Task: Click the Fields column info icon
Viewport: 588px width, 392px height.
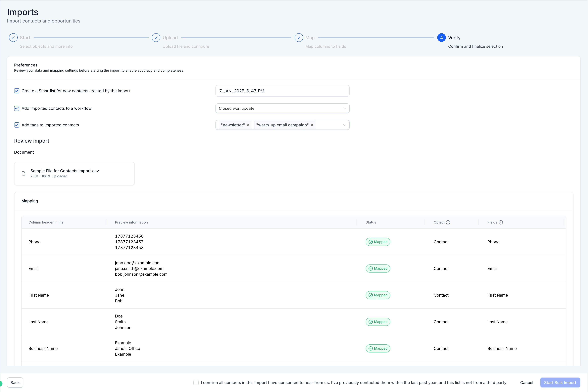Action: coord(500,222)
